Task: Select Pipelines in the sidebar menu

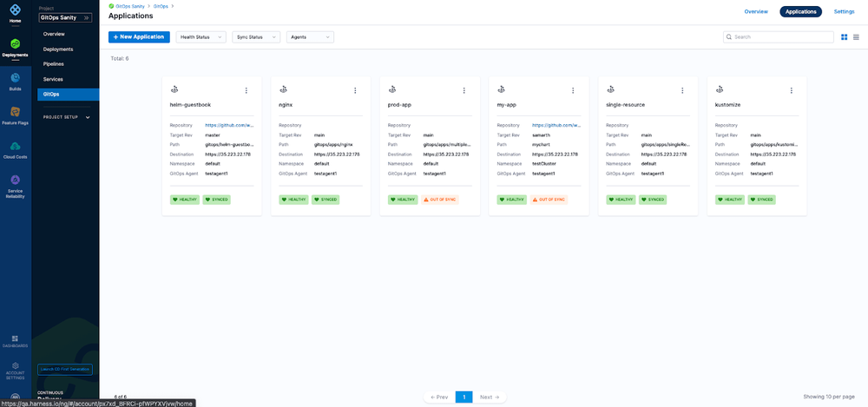Action: [x=54, y=63]
